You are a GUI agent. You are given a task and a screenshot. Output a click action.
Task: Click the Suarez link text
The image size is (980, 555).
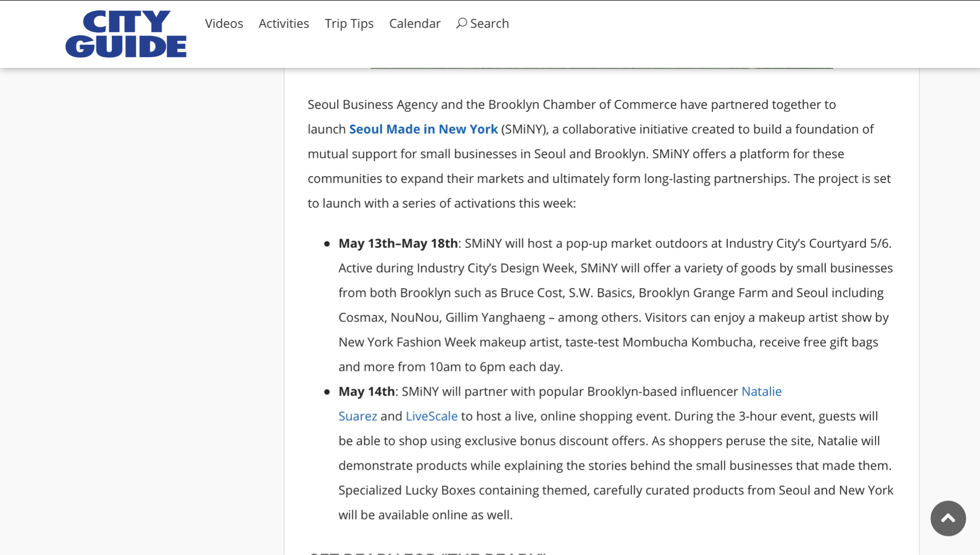tap(357, 416)
